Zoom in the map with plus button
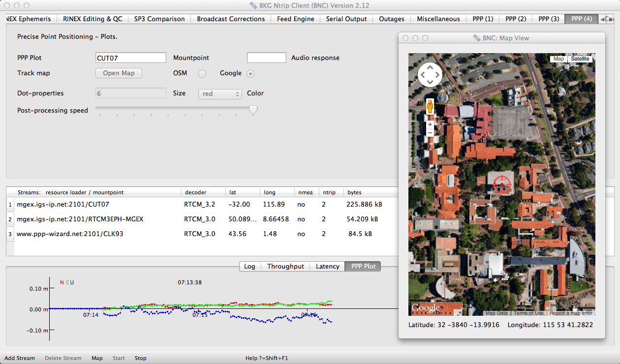Image resolution: width=620 pixels, height=364 pixels. [430, 125]
